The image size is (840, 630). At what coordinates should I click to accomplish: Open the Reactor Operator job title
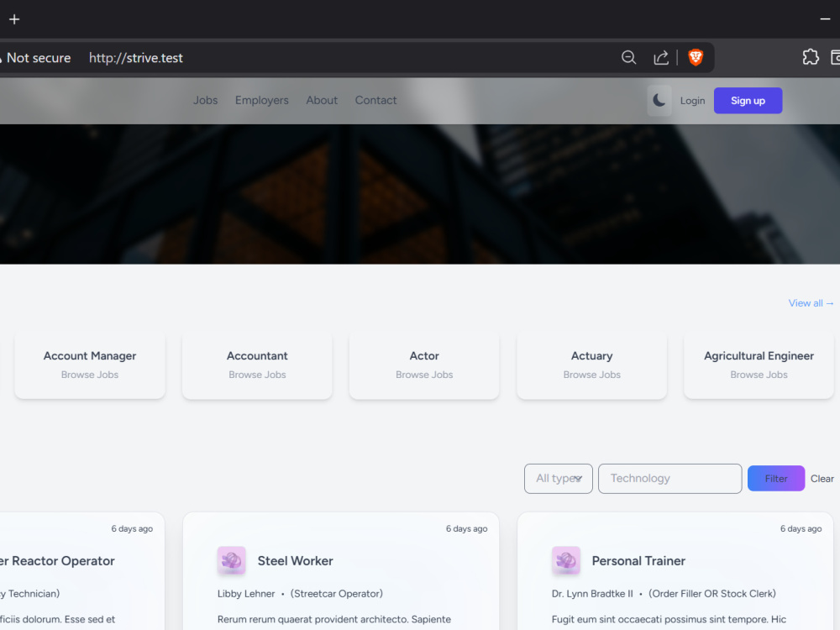pos(58,561)
